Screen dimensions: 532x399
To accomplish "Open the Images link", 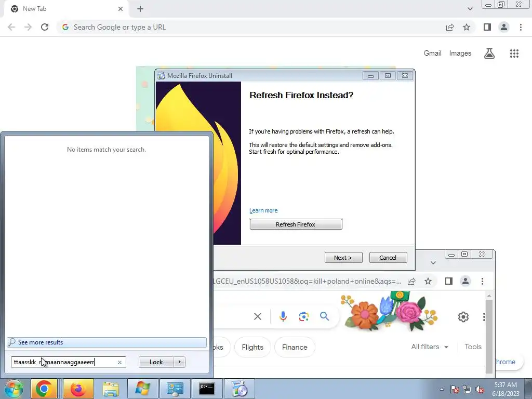I will [x=460, y=54].
